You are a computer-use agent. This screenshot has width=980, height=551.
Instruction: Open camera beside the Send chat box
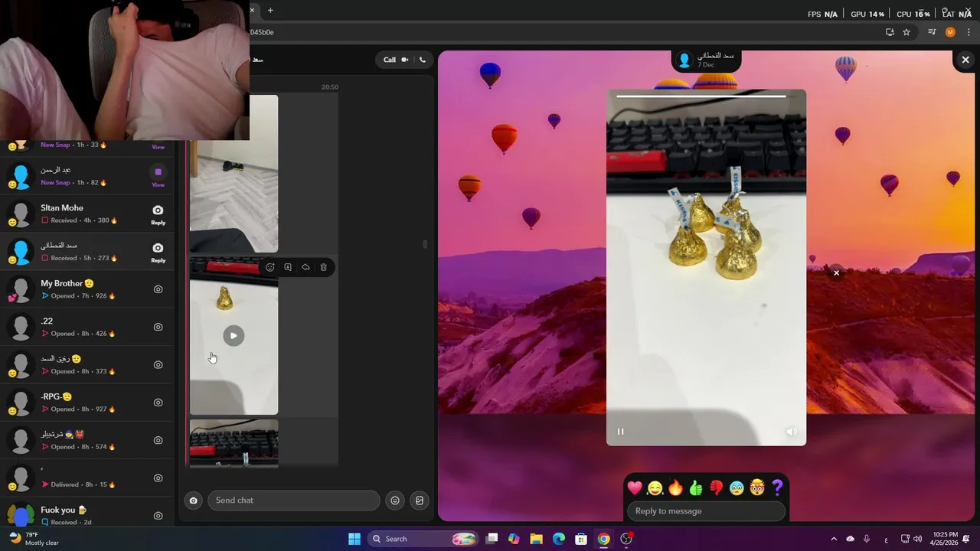[x=194, y=500]
